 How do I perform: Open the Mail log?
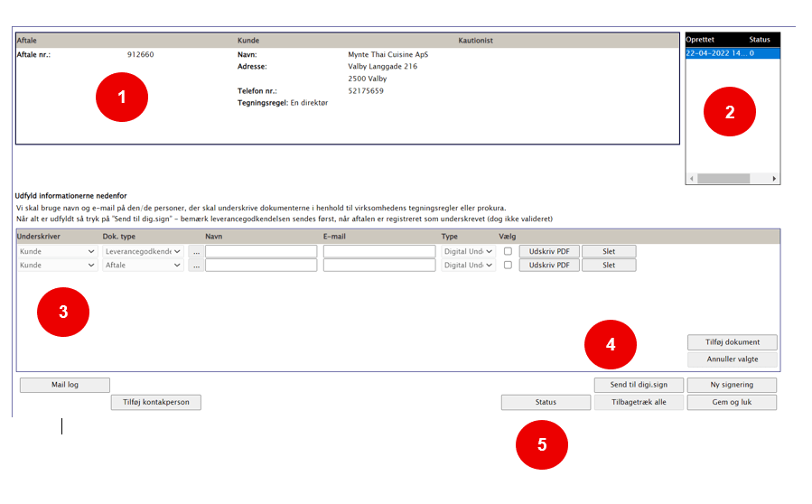pos(65,385)
